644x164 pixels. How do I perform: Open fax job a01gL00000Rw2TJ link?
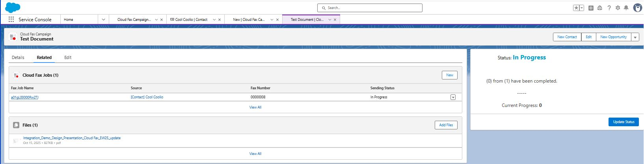coord(25,97)
